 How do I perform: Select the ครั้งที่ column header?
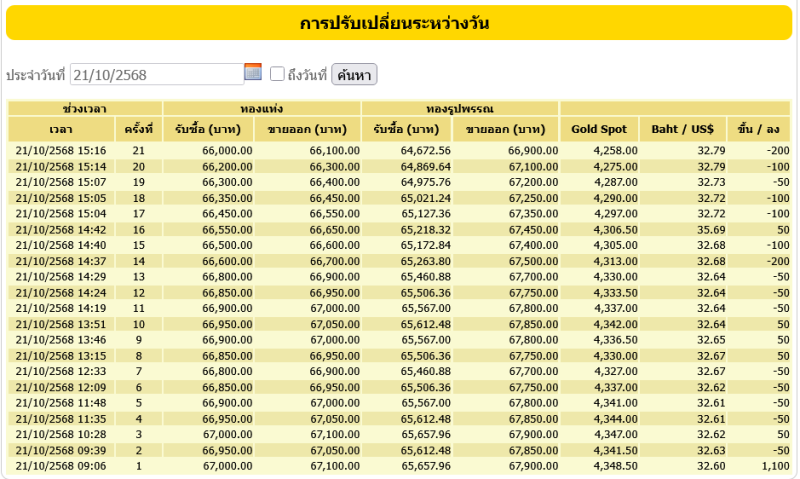[x=138, y=129]
